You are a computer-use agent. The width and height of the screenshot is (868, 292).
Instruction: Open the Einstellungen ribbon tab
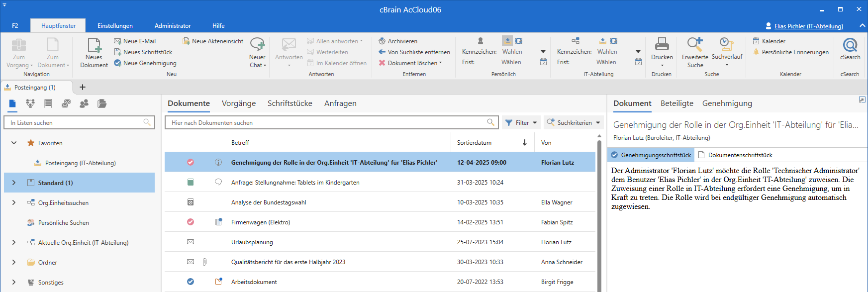tap(115, 26)
